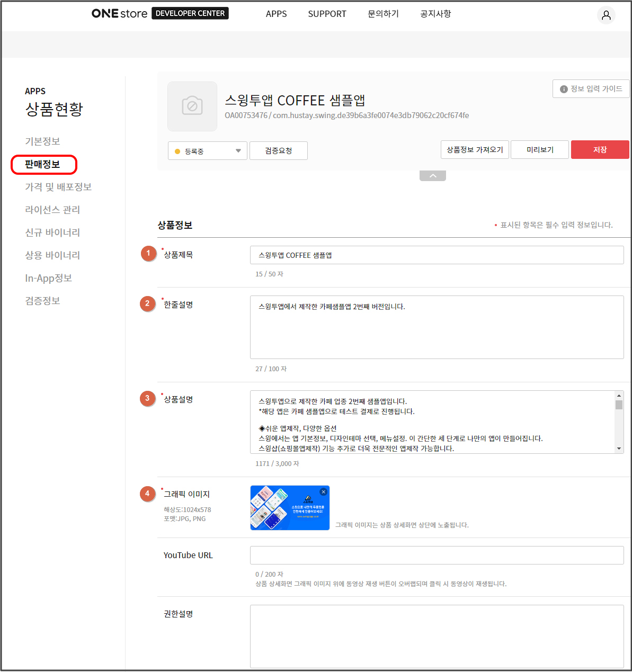
Task: Open the SUPPORT top menu
Action: point(327,14)
